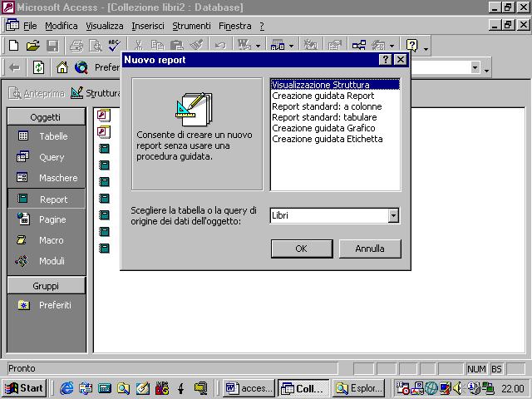The height and width of the screenshot is (399, 532).
Task: Click the Open folder toolbar icon
Action: (x=33, y=46)
